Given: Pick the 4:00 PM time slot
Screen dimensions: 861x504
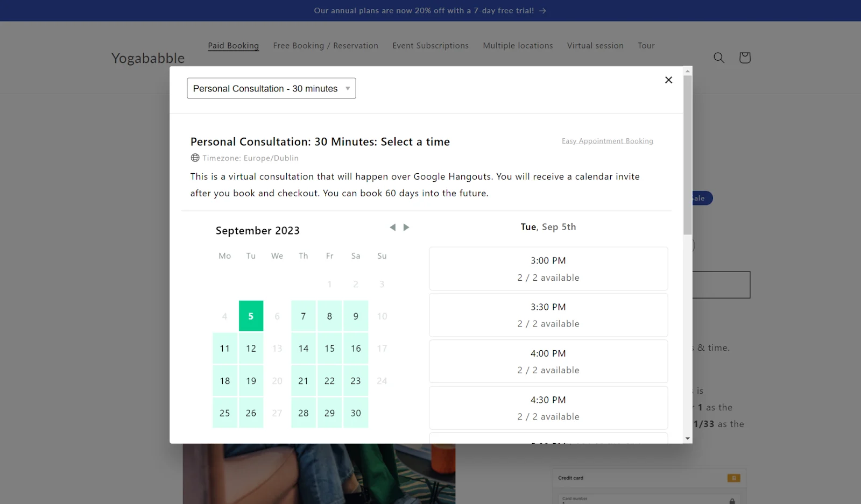Looking at the screenshot, I should 548,361.
